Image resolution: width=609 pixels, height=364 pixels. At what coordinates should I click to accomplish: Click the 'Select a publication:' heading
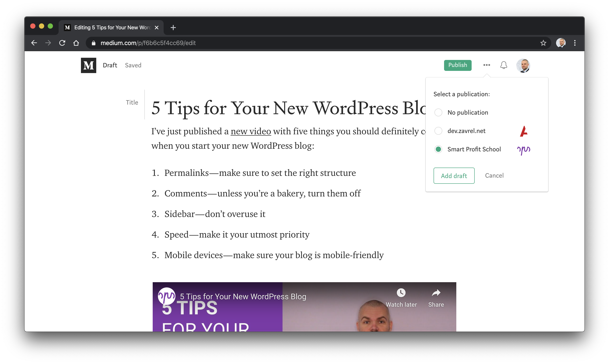pos(461,94)
